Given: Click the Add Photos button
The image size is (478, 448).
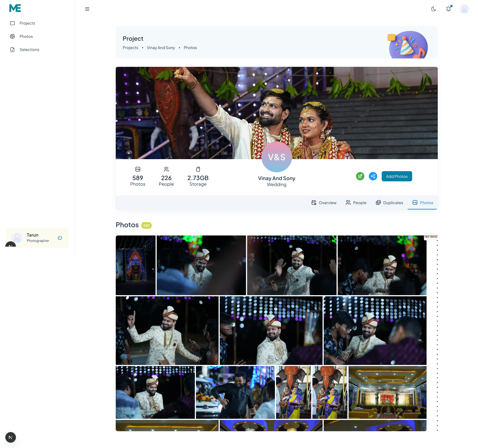Looking at the screenshot, I should (397, 176).
